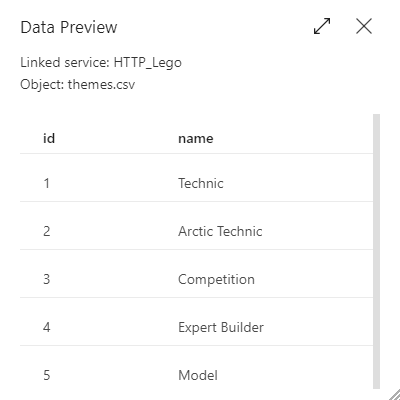Select the Expert Builder name cell
Image resolution: width=400 pixels, height=400 pixels.
click(x=221, y=327)
